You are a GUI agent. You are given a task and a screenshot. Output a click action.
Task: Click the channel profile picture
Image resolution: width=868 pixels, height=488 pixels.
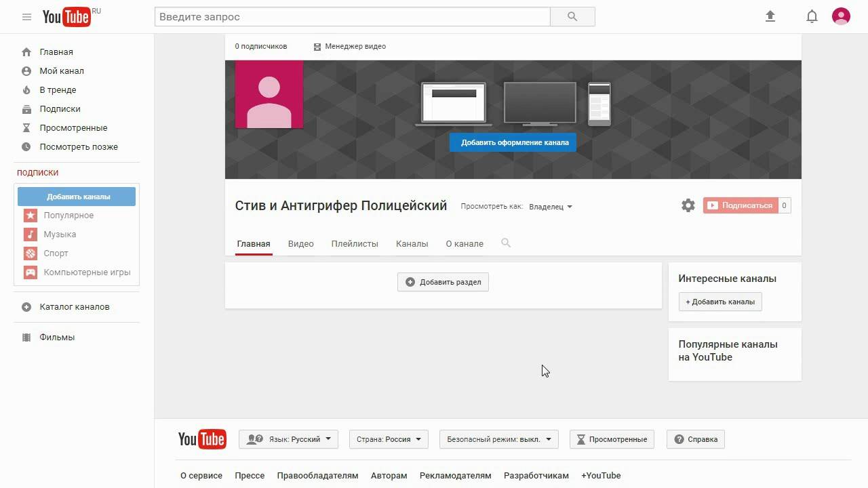click(269, 94)
